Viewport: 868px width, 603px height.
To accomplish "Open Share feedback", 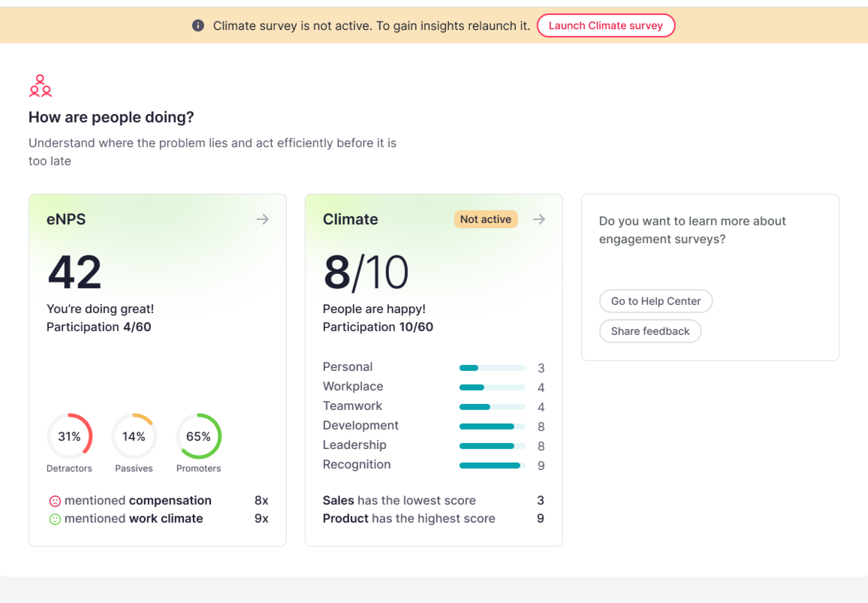I will point(650,330).
